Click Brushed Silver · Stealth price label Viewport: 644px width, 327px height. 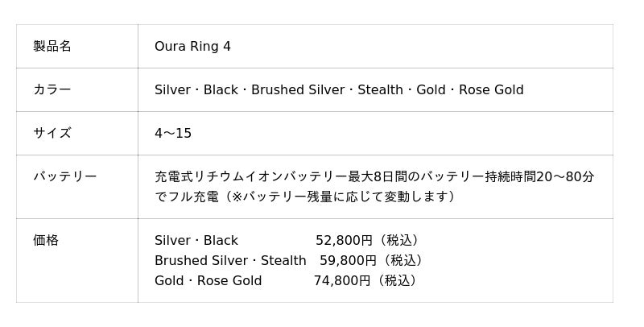230,261
